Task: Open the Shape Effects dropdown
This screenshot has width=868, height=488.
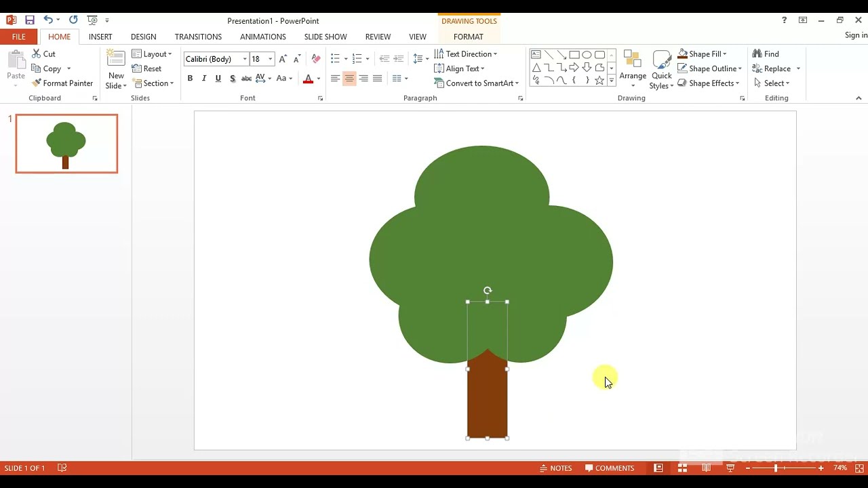Action: (708, 83)
